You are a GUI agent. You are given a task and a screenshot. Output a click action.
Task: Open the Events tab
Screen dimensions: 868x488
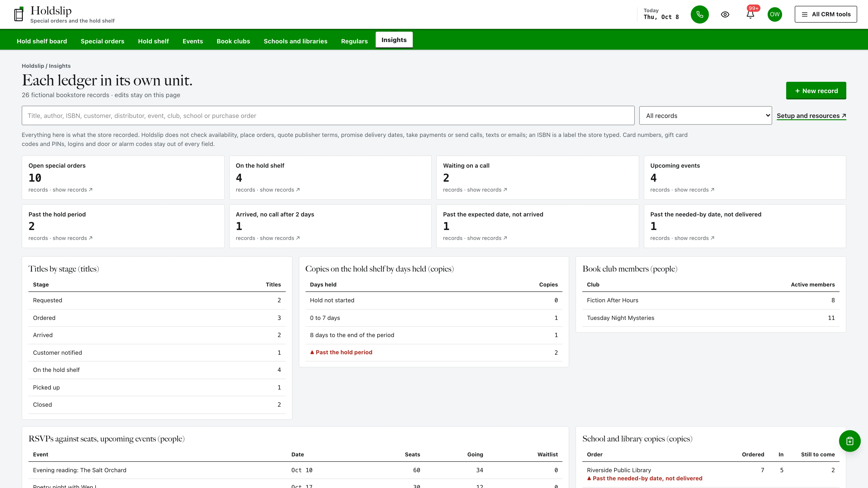point(193,41)
